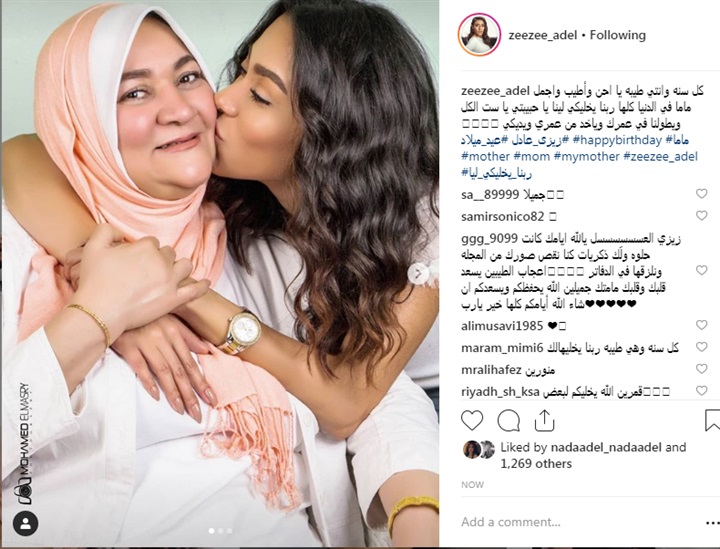View the 1,269 others likes list
Viewport: 720px width, 549px height.
click(536, 464)
